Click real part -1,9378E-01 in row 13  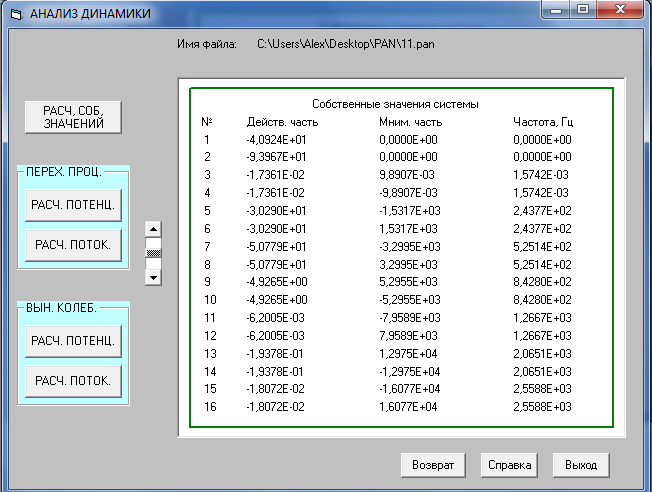pyautogui.click(x=275, y=354)
